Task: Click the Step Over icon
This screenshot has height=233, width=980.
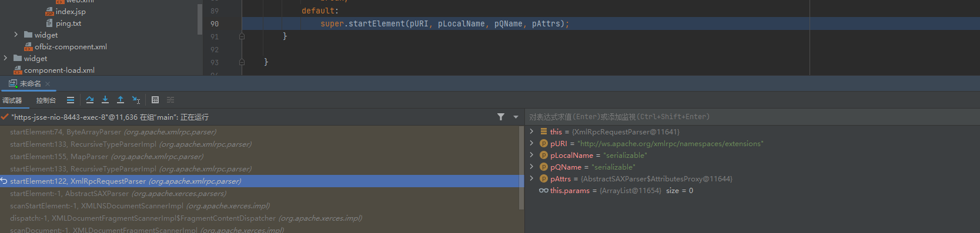Action: (90, 100)
